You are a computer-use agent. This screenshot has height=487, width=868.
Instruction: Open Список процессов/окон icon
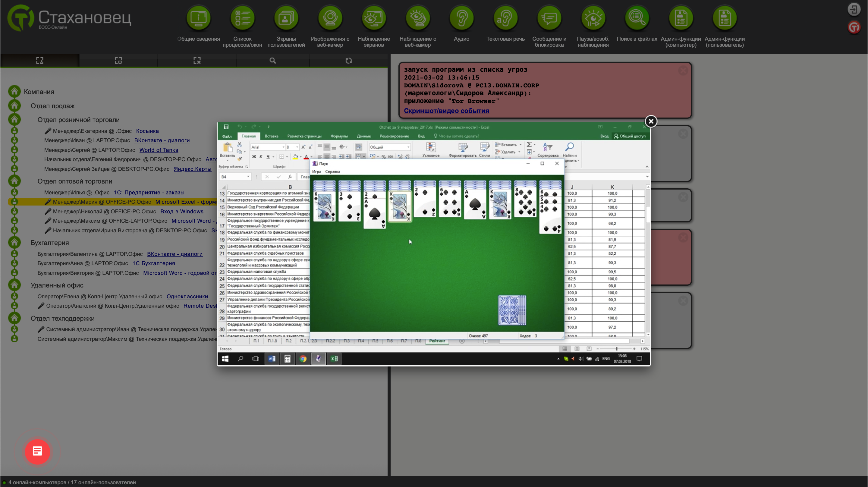point(242,18)
